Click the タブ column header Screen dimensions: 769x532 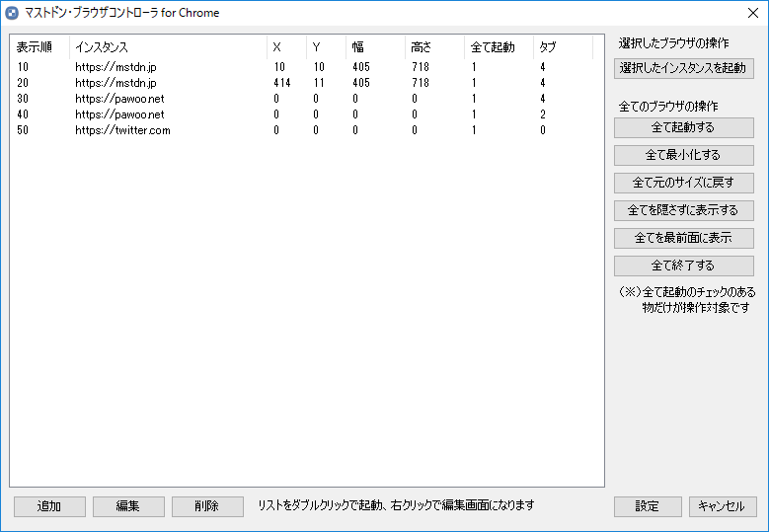563,47
